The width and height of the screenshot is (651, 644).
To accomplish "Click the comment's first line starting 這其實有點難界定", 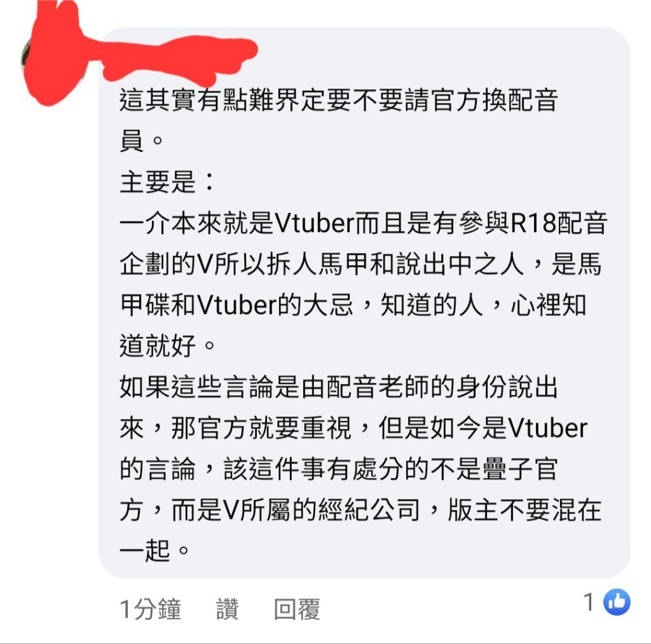I will [338, 100].
